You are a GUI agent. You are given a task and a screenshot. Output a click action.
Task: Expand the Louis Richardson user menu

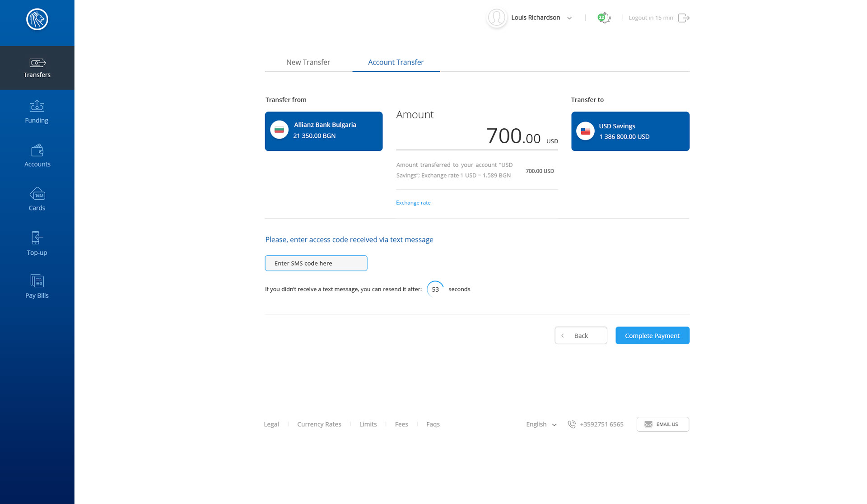click(x=569, y=18)
